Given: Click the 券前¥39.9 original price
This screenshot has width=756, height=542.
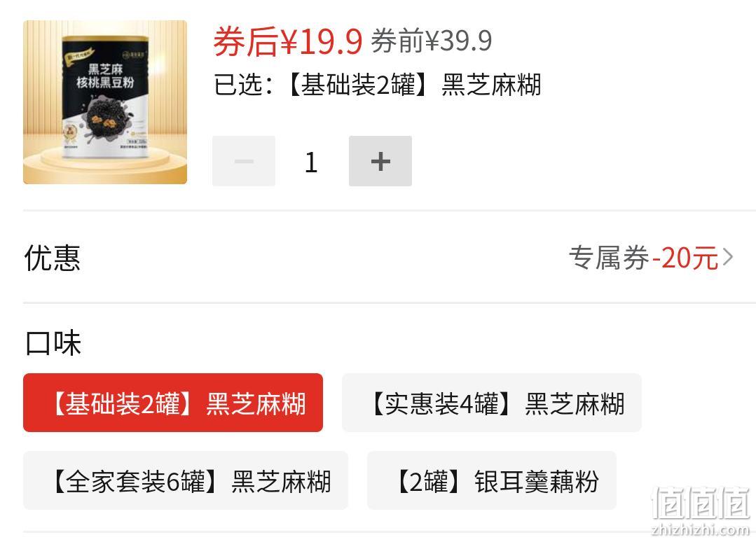Looking at the screenshot, I should (431, 41).
